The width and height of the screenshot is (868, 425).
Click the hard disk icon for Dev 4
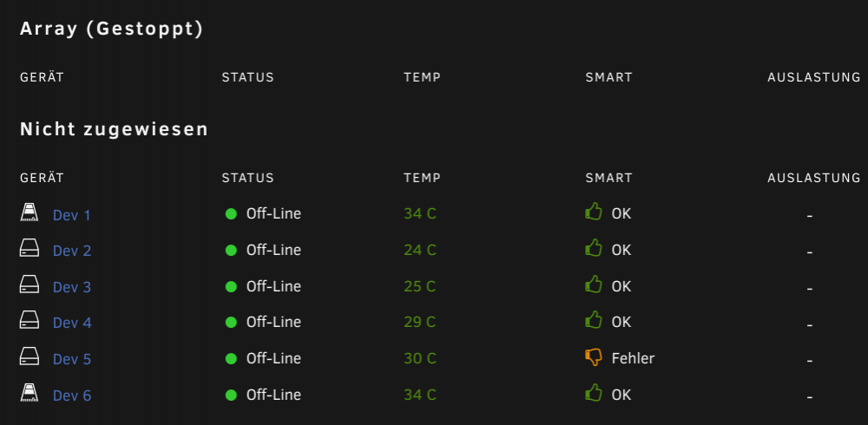pyautogui.click(x=30, y=320)
